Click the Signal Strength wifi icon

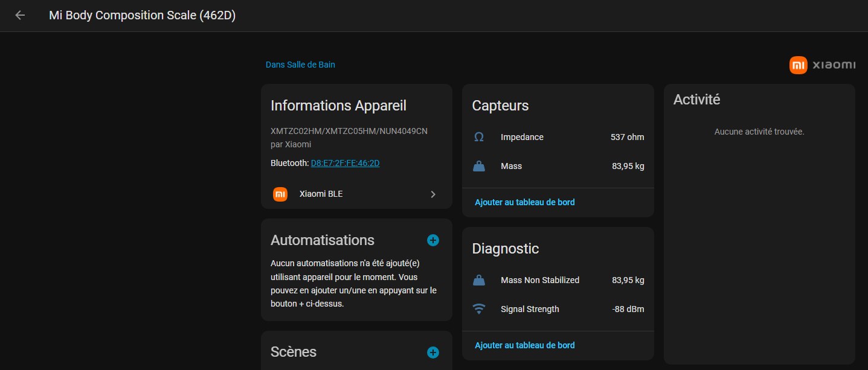point(479,310)
